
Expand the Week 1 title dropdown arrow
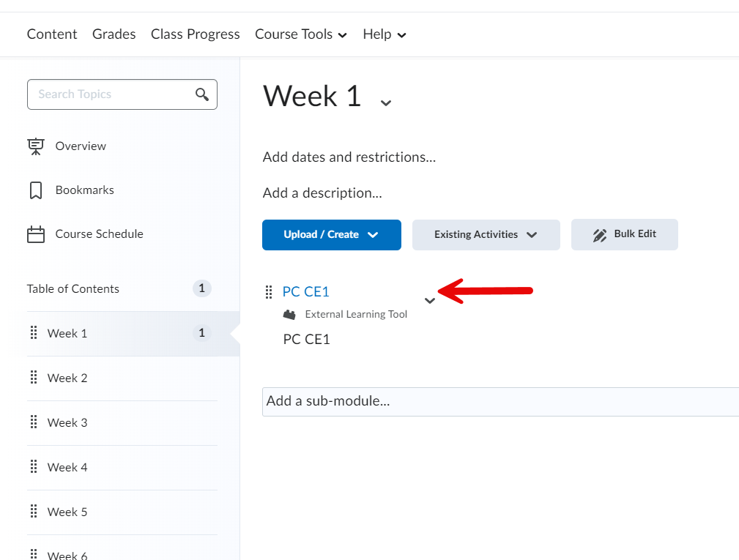[x=386, y=102]
